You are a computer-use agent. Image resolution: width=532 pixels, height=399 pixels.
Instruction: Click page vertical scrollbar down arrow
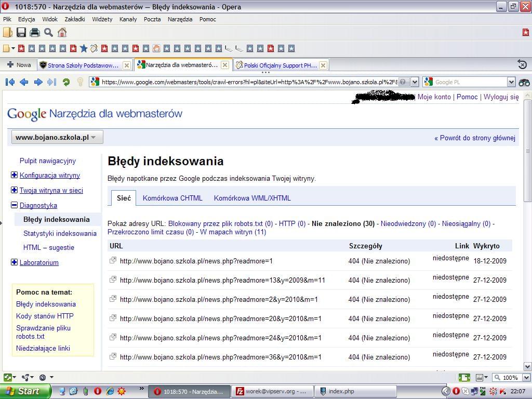(x=528, y=366)
